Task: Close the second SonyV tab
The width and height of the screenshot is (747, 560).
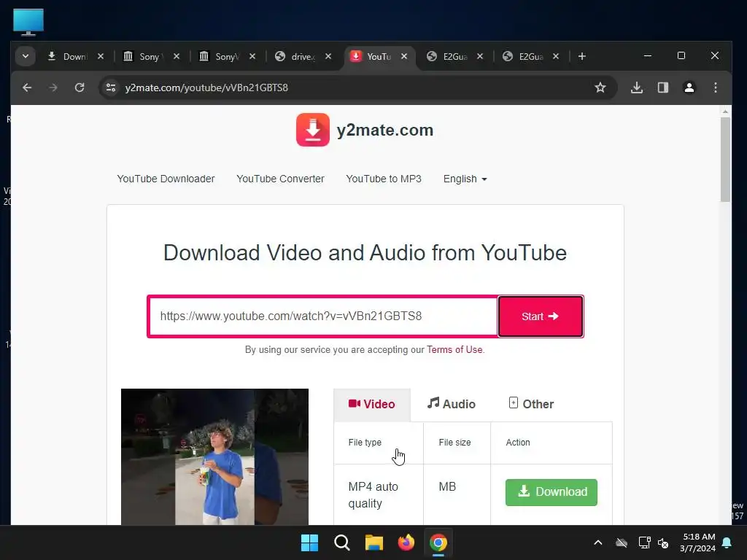Action: (x=252, y=56)
